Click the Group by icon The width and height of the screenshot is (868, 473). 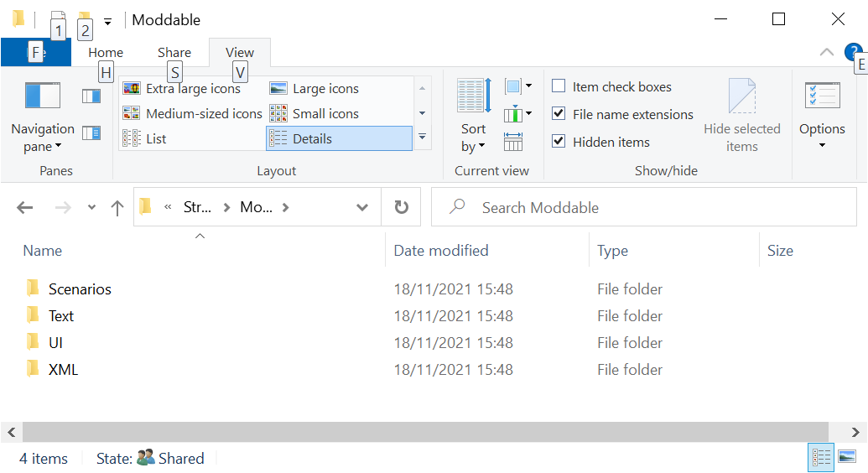517,86
